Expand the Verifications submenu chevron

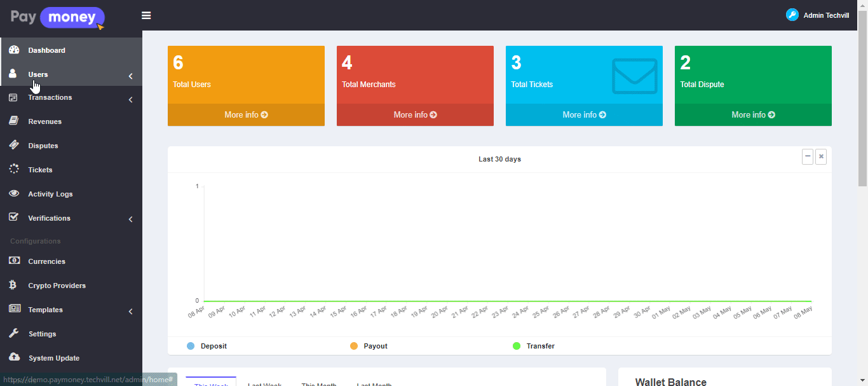point(130,219)
